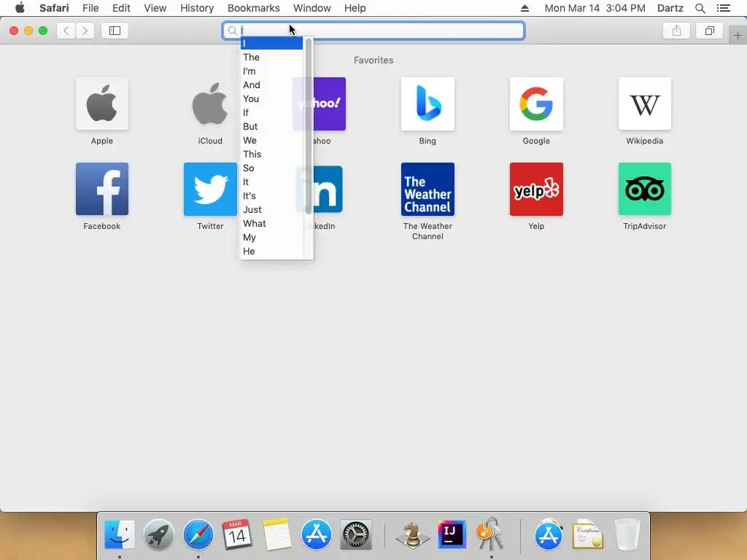
Task: Click the Share toolbar button
Action: tap(676, 31)
